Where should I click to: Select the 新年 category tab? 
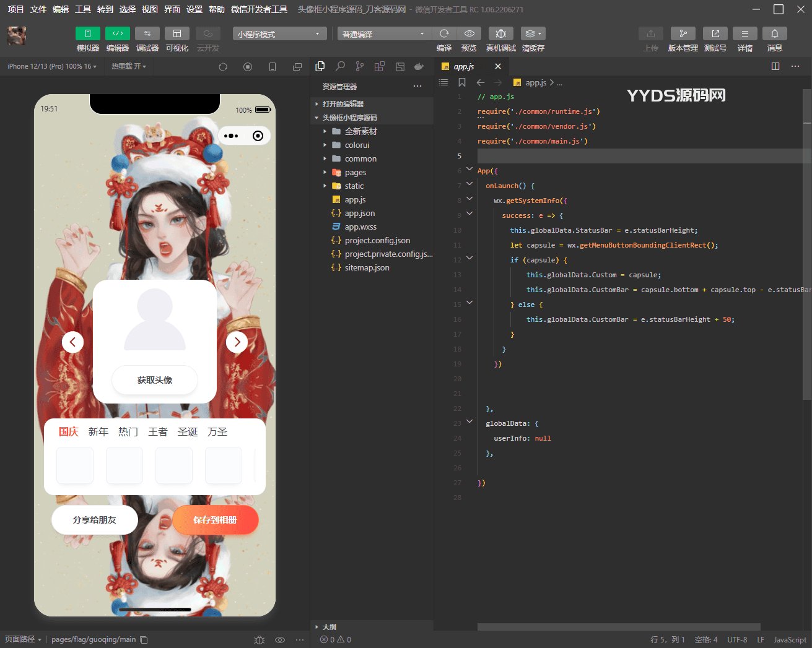tap(98, 432)
